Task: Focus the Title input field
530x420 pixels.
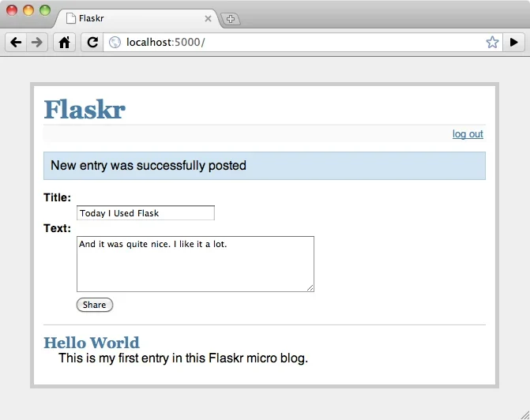Action: pyautogui.click(x=145, y=213)
